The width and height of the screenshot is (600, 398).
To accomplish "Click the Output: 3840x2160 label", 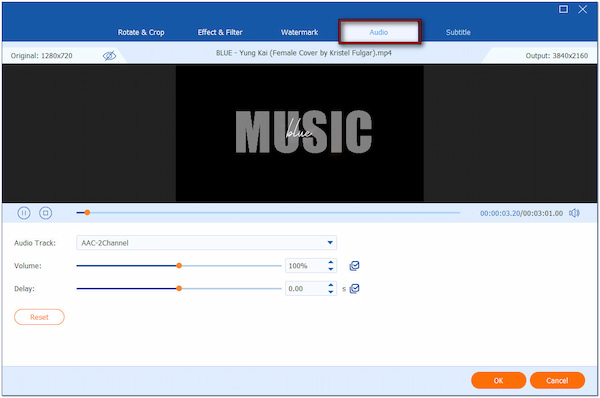I will [x=556, y=56].
